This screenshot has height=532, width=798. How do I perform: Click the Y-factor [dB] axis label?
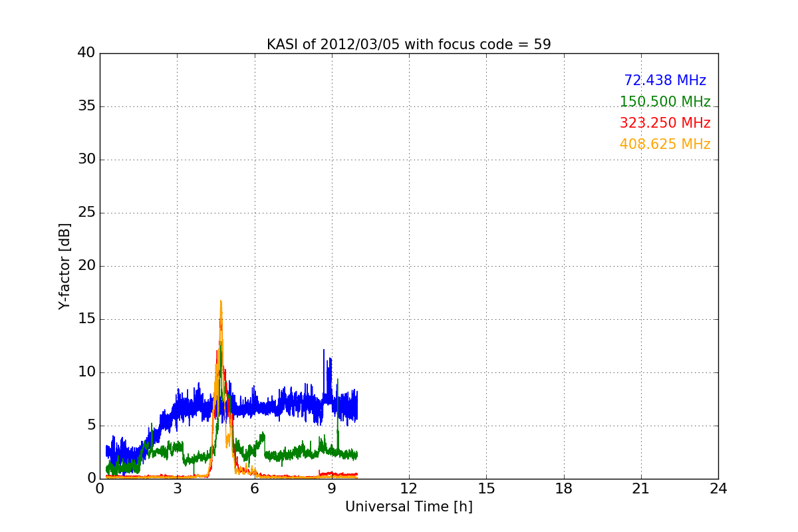coord(65,266)
